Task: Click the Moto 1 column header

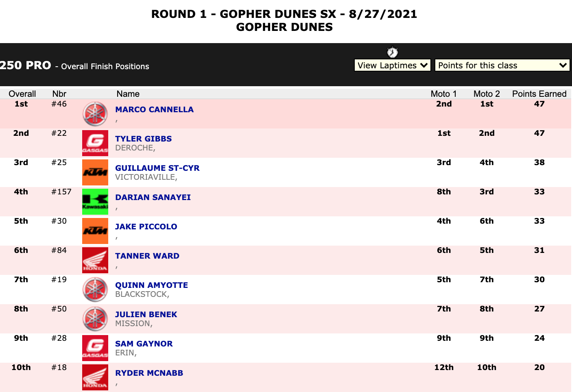Action: pos(443,94)
